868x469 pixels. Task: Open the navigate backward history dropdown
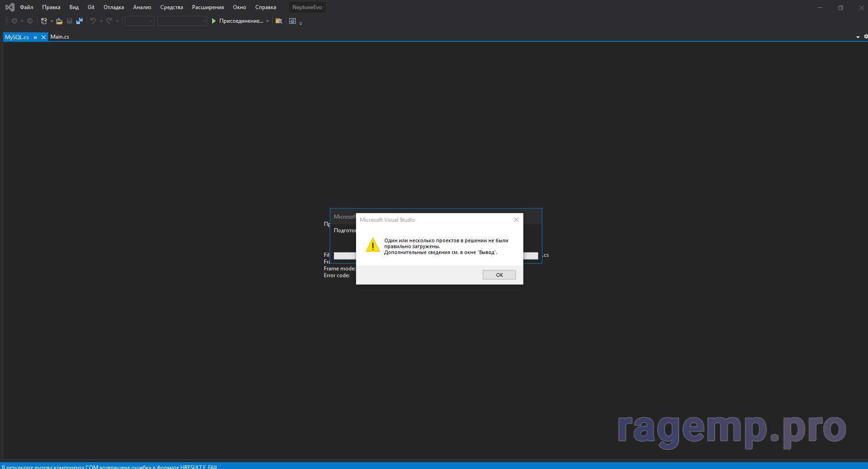[22, 21]
